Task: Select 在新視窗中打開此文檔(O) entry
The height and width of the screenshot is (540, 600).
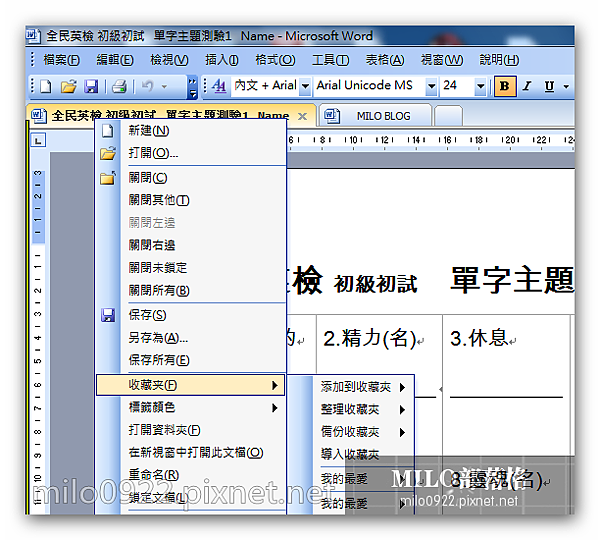Action: [x=191, y=453]
